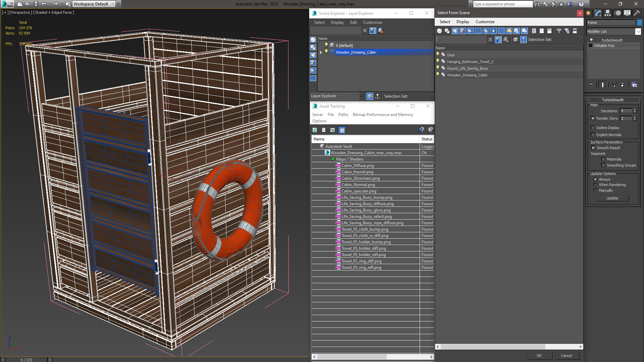Open the Modify command panel tab
The height and width of the screenshot is (362, 644).
598,13
